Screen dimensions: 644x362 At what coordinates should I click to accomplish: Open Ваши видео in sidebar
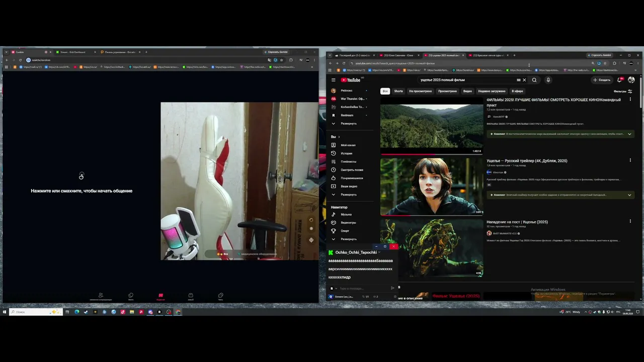click(x=349, y=186)
